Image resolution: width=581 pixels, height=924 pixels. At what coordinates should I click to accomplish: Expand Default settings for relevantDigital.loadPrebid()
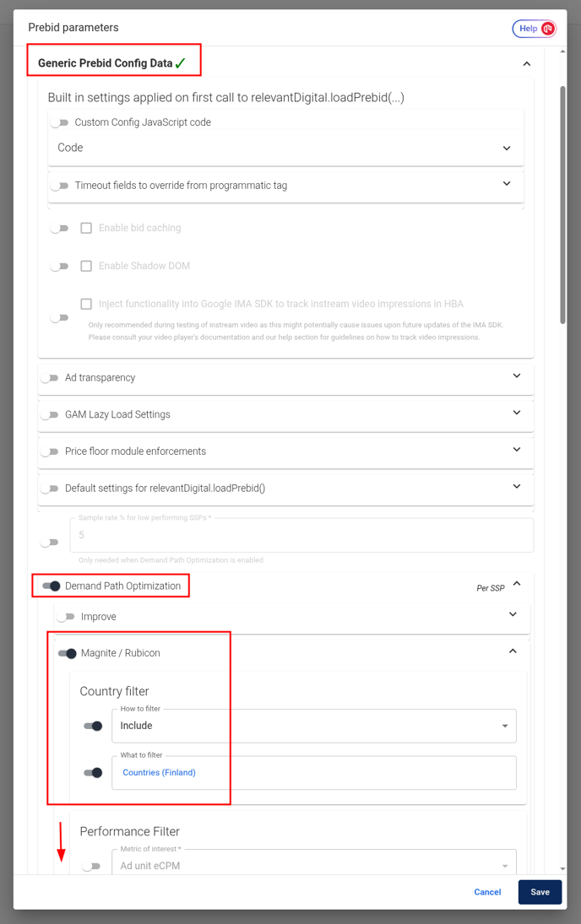(517, 487)
